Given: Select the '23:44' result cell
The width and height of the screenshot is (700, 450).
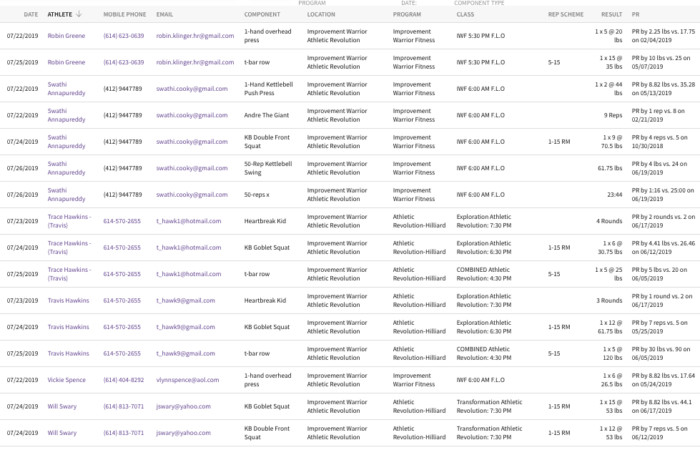Looking at the screenshot, I should click(x=615, y=195).
